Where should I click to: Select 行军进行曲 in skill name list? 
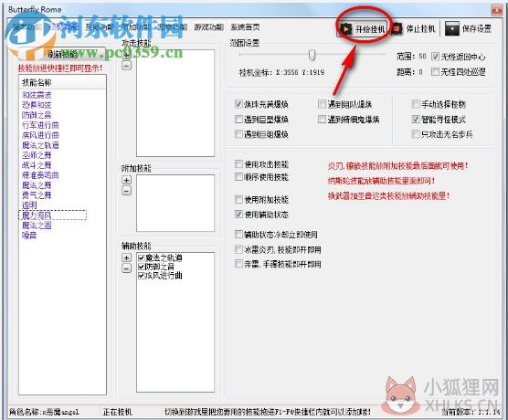(x=40, y=125)
